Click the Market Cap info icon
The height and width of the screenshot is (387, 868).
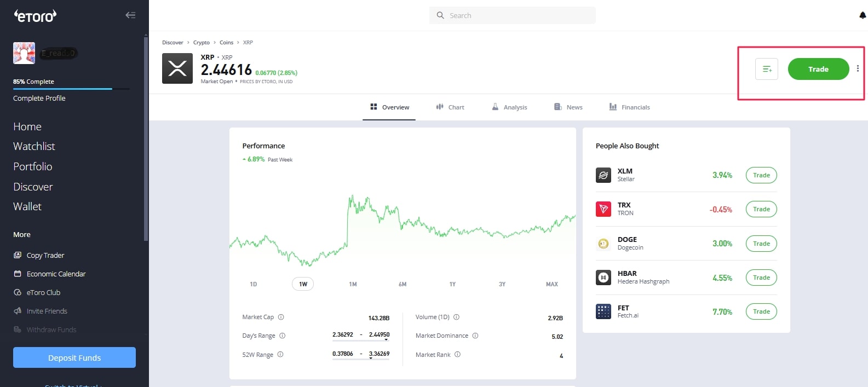[x=281, y=317]
